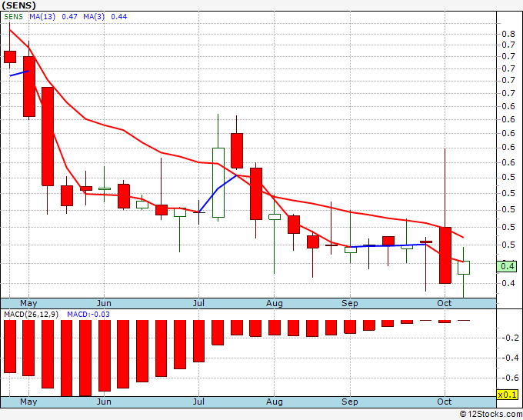Click the tall white candlestick in July
The image size is (523, 420).
point(218,182)
